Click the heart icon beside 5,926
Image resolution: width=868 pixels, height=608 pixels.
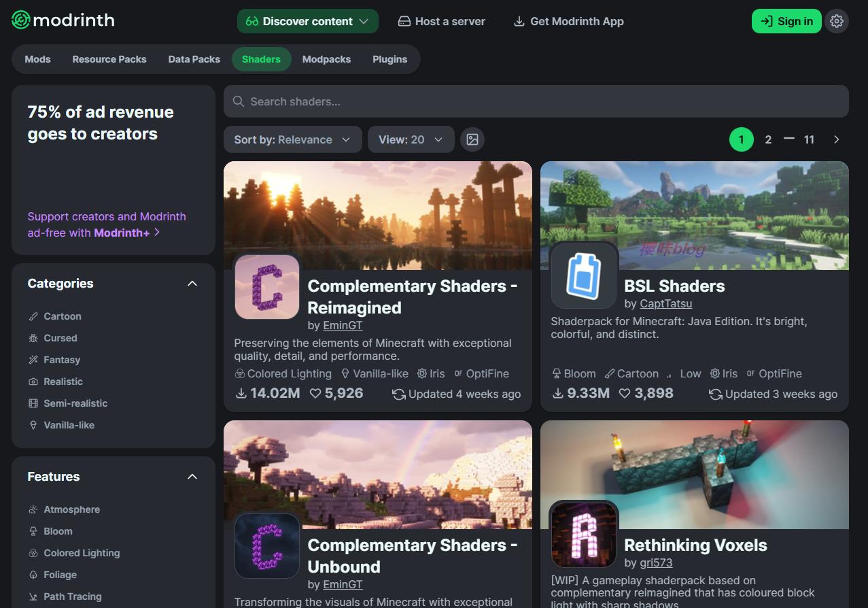pyautogui.click(x=315, y=393)
